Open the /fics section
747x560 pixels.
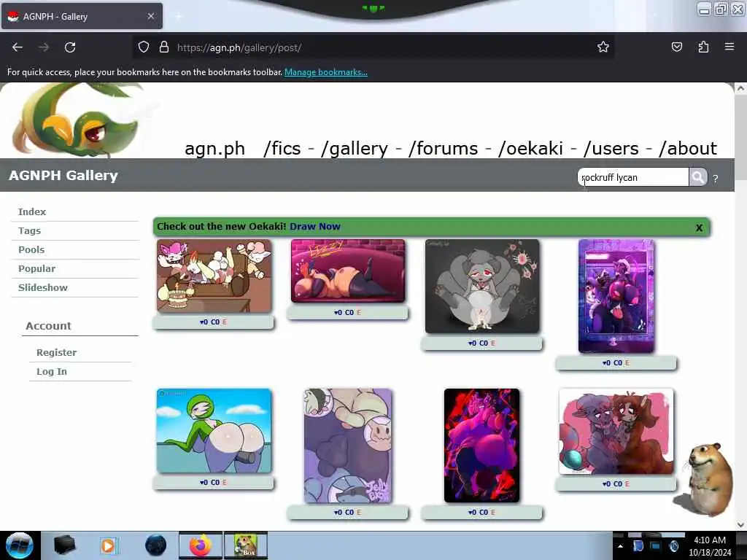click(x=282, y=149)
